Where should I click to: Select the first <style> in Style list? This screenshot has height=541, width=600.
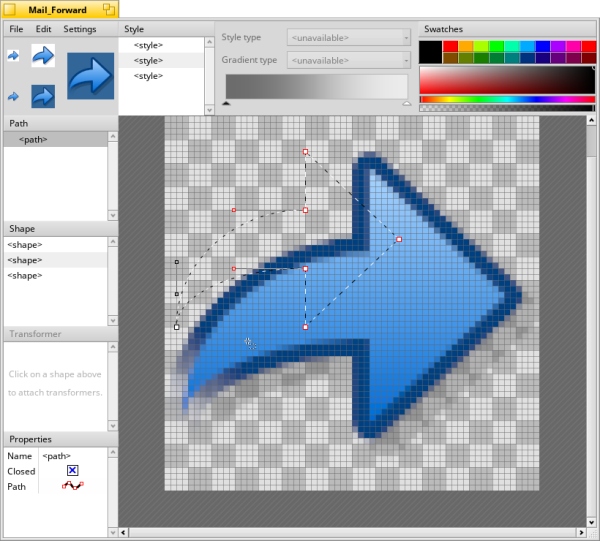(148, 46)
